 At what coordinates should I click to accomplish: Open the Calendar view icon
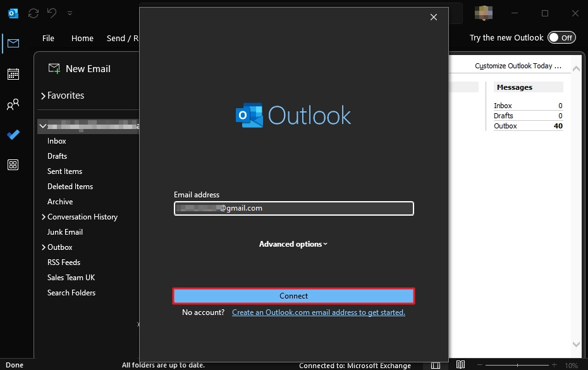pos(13,74)
